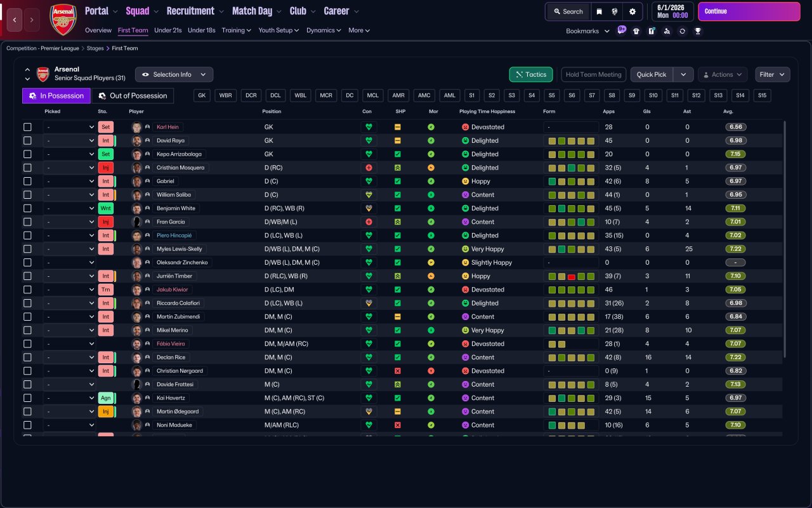
Task: Click the circular refresh icon in the bookmarks bar
Action: click(x=682, y=31)
